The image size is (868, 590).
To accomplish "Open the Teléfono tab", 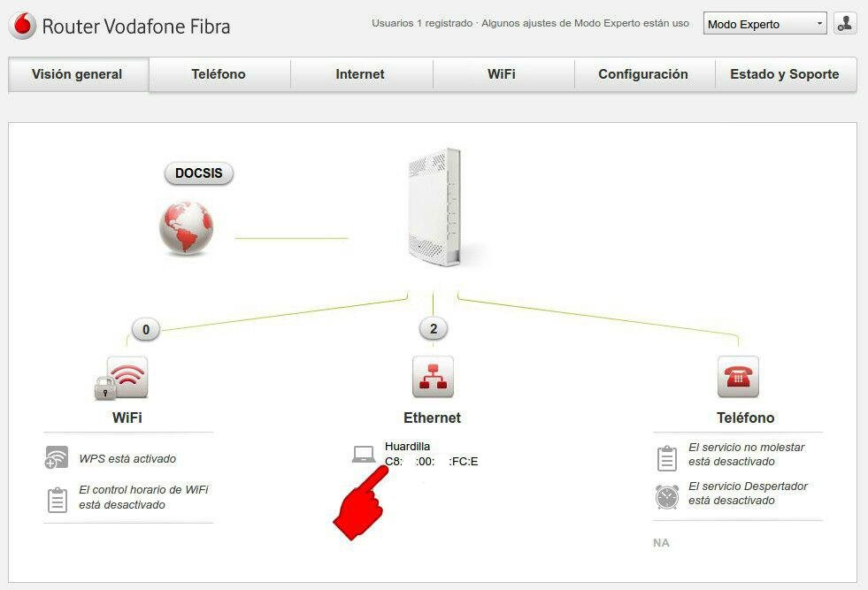I will click(219, 74).
